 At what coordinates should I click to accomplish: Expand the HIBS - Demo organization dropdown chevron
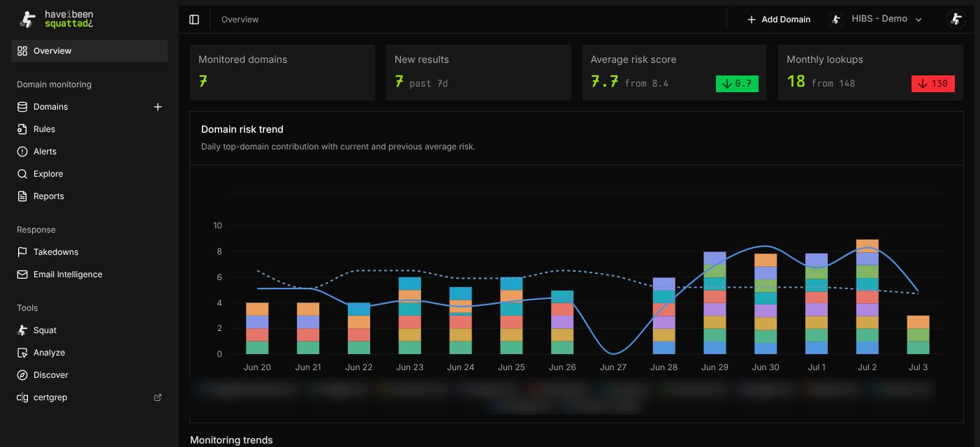(x=919, y=20)
